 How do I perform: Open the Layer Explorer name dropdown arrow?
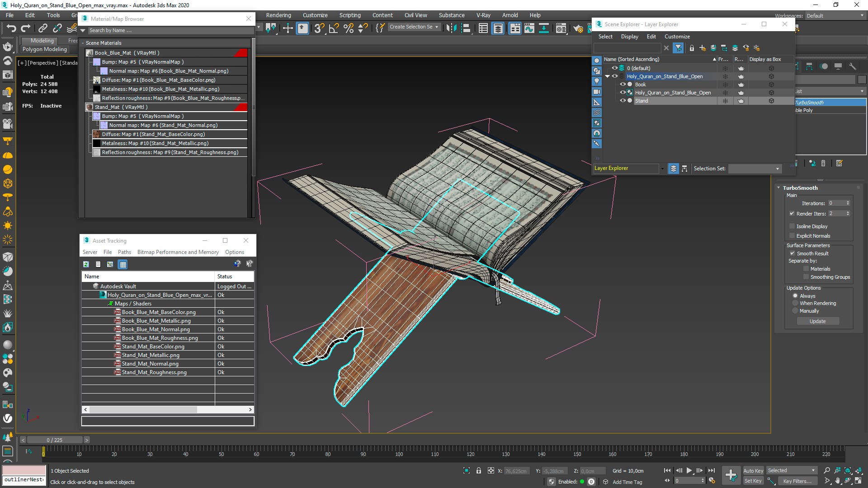(662, 169)
